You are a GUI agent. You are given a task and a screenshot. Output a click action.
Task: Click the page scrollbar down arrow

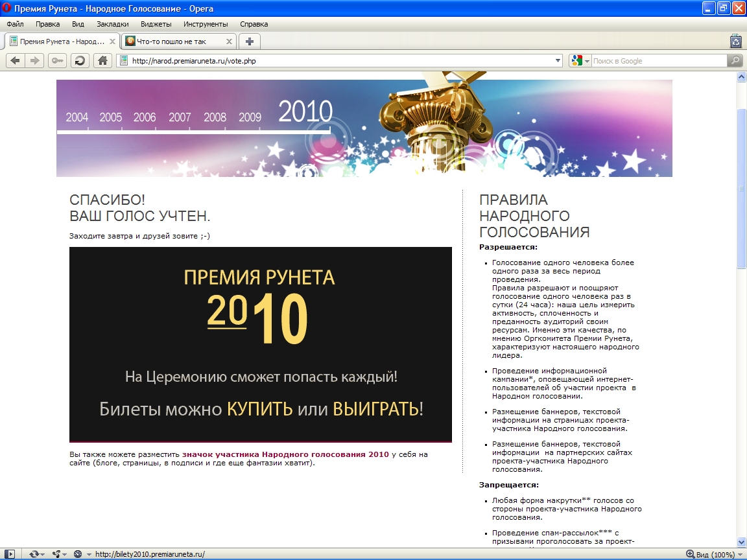pyautogui.click(x=741, y=542)
